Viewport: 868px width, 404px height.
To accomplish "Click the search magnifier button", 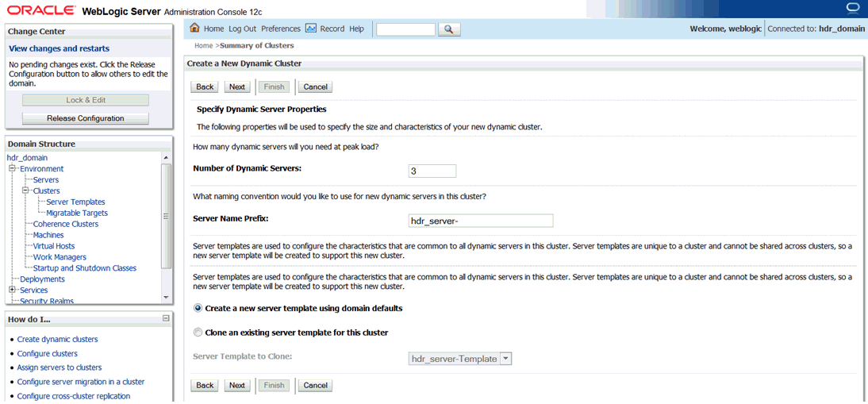I will click(x=449, y=29).
